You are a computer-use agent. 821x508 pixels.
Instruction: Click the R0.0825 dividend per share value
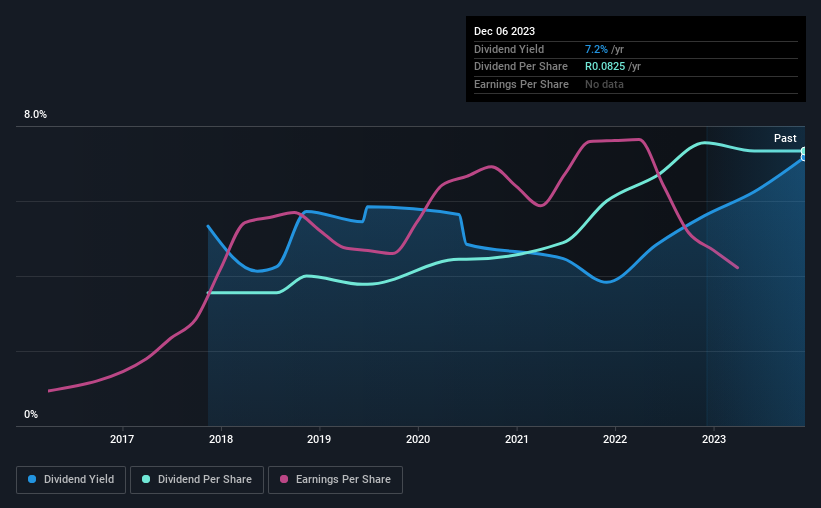605,67
